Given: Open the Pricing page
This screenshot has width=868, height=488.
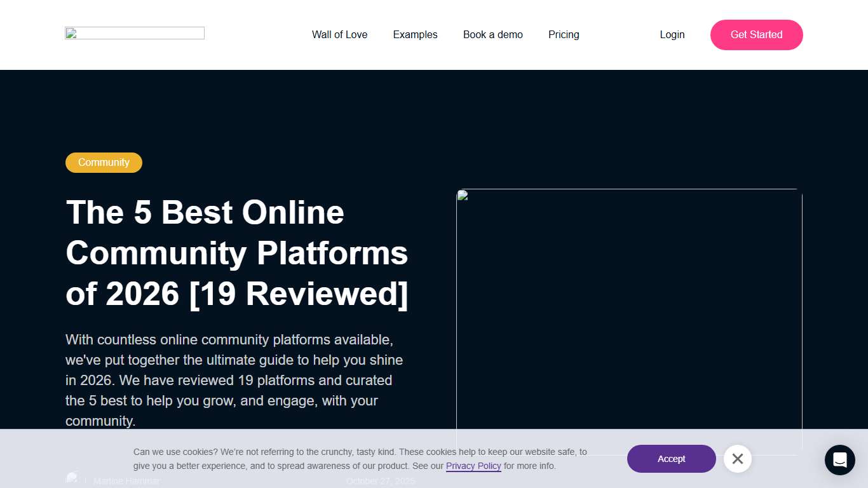Looking at the screenshot, I should [x=564, y=35].
